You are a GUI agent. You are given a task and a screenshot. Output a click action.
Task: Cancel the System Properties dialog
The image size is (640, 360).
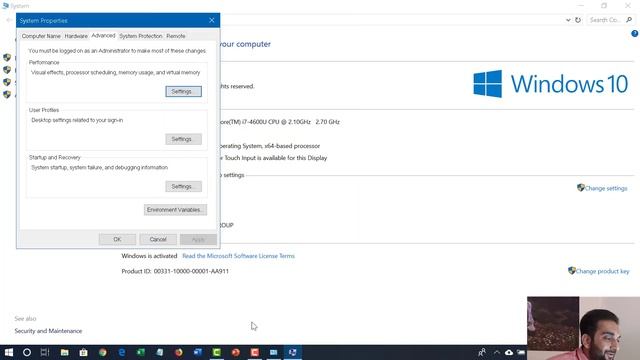[158, 239]
